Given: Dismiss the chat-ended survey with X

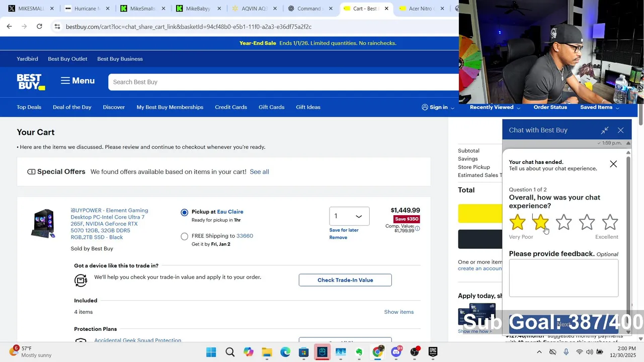Looking at the screenshot, I should tap(613, 164).
